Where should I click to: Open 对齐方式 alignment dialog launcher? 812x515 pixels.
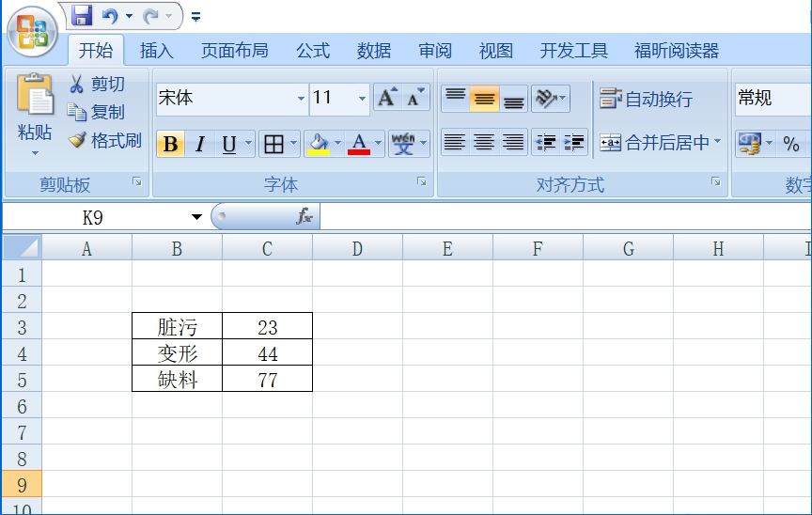click(716, 181)
